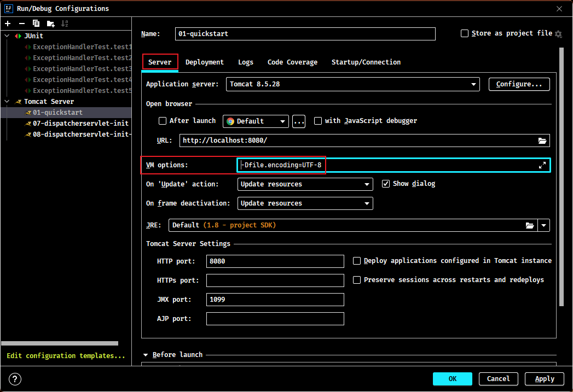Sort configurations alphabetically
This screenshot has height=392, width=573.
(65, 24)
